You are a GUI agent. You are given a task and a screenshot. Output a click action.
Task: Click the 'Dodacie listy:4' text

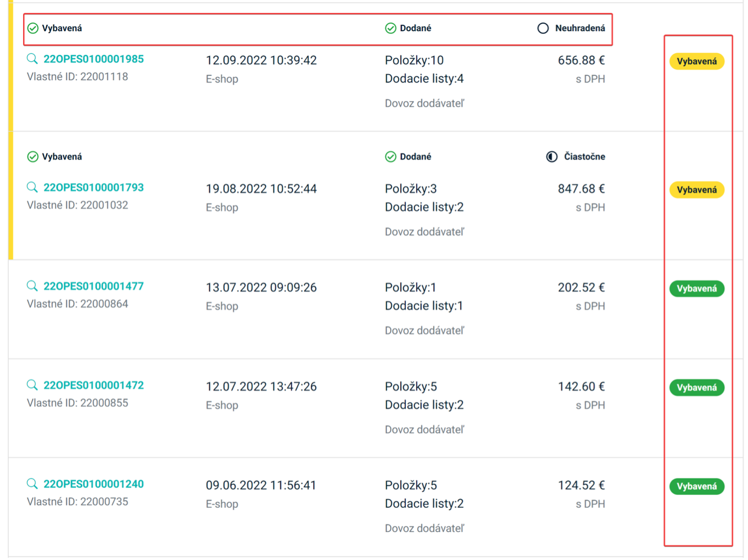click(x=424, y=79)
